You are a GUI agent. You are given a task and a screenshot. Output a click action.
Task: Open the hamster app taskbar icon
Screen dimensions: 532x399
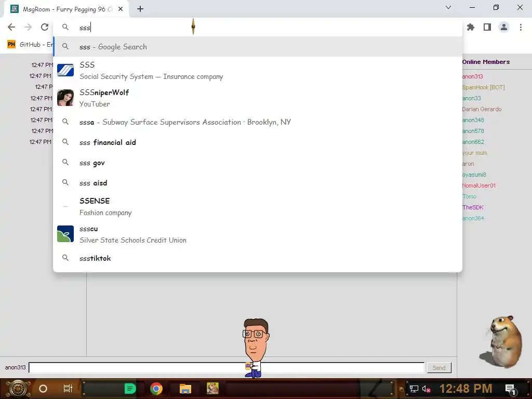click(212, 389)
